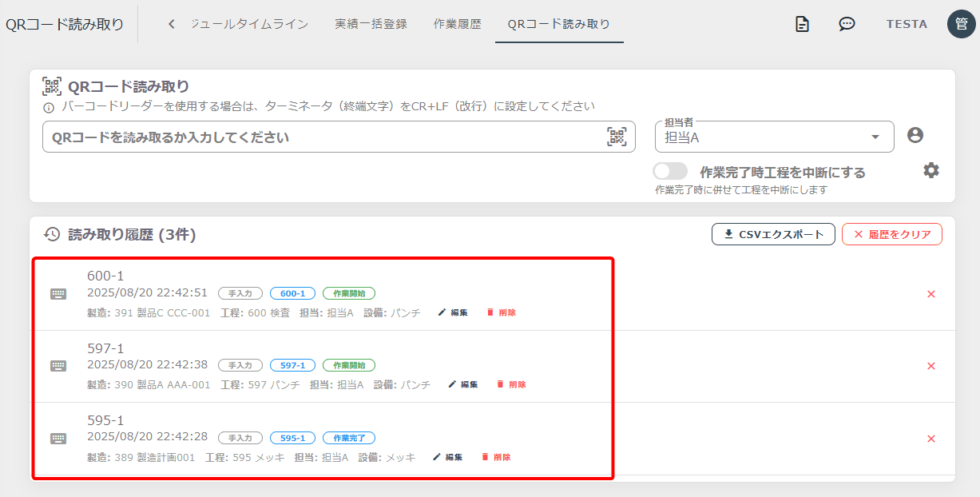Remove 600-1 entry with red X
Viewport: 980px width, 497px height.
[930, 294]
